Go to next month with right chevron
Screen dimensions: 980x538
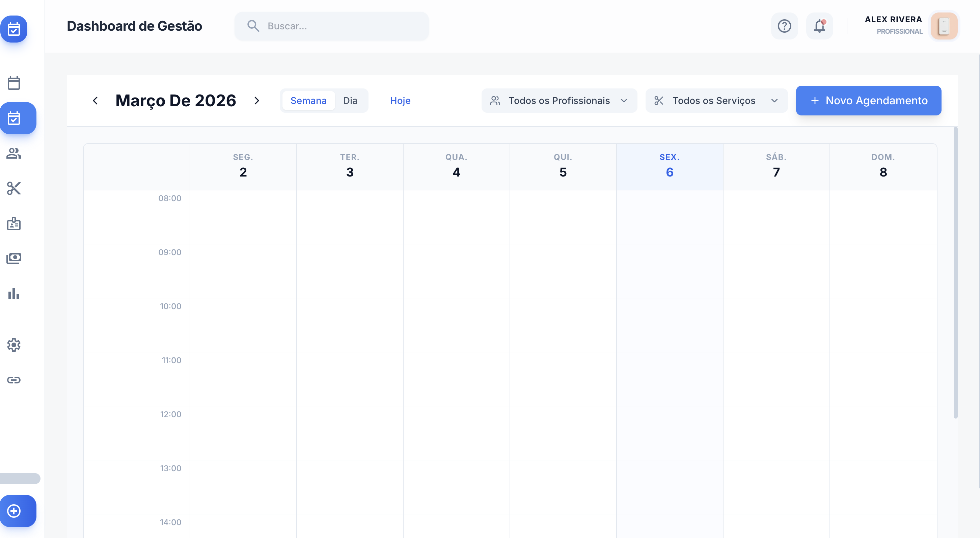pos(257,101)
